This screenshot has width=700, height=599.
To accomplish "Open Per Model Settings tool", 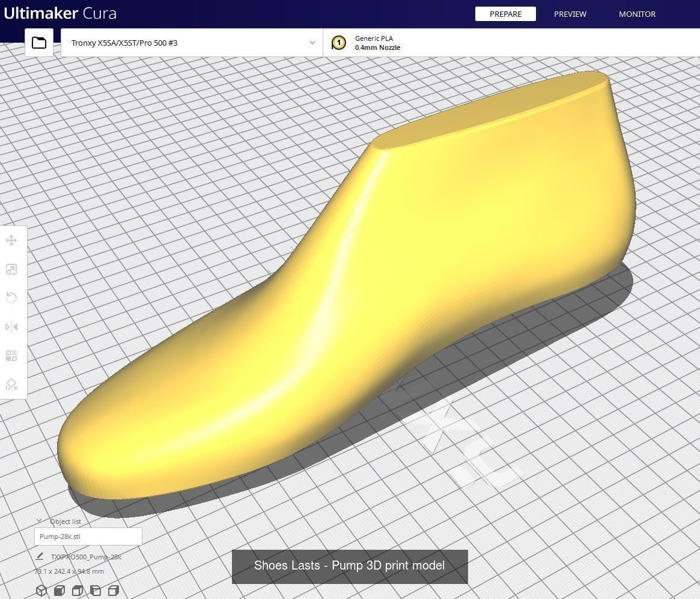I will coord(11,355).
